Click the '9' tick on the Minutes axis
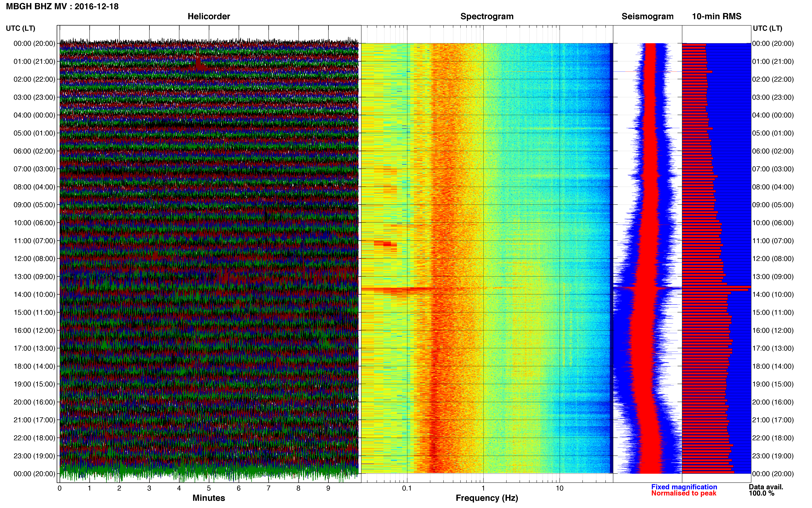 click(x=328, y=488)
